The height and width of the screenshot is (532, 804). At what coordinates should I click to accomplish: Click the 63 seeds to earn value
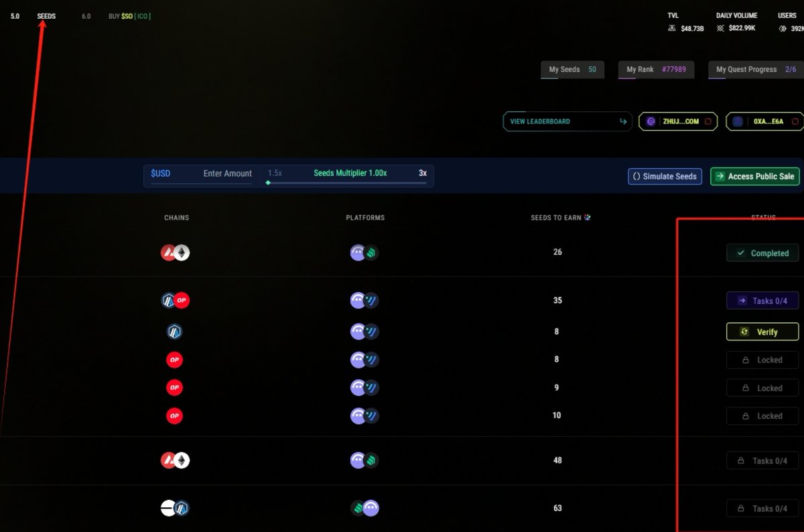(x=557, y=509)
